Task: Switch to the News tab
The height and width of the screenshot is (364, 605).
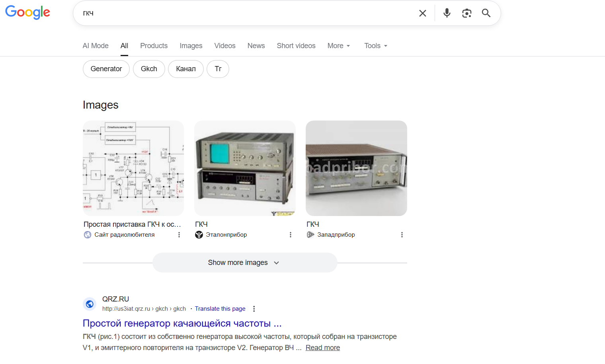Action: [x=256, y=46]
